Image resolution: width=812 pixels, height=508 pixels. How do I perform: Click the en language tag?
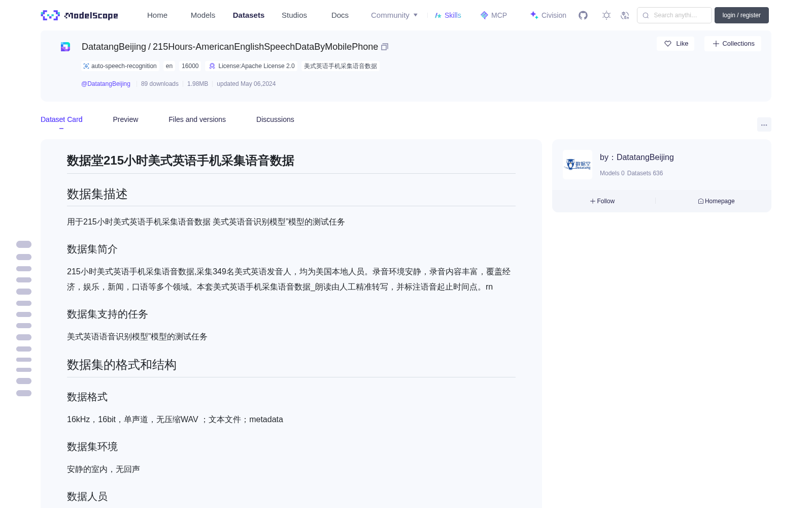[x=169, y=66]
